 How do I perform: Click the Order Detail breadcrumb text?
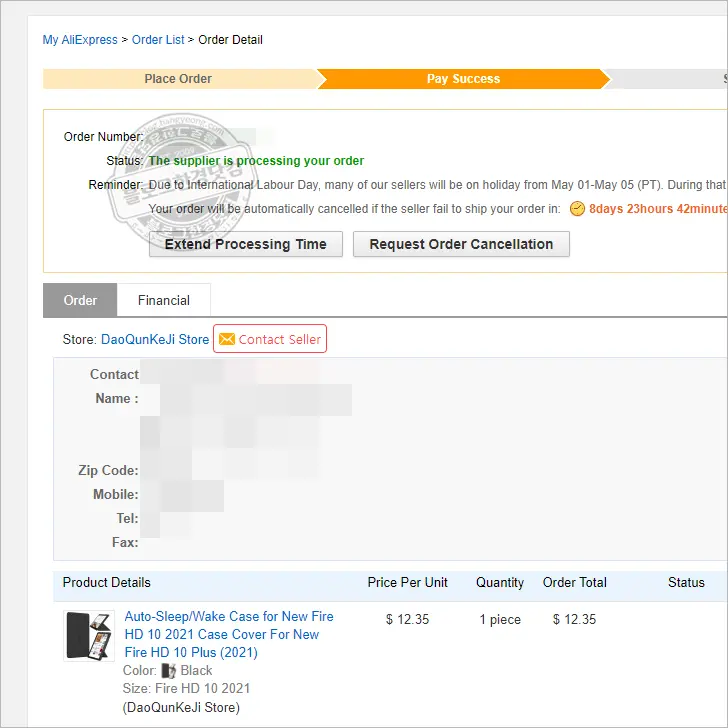coord(231,40)
